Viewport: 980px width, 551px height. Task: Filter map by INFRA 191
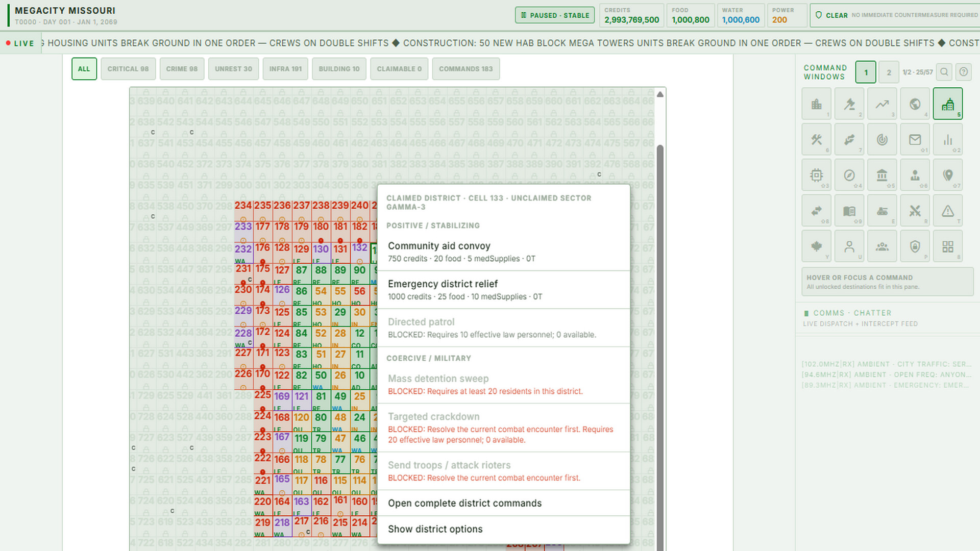pyautogui.click(x=285, y=69)
